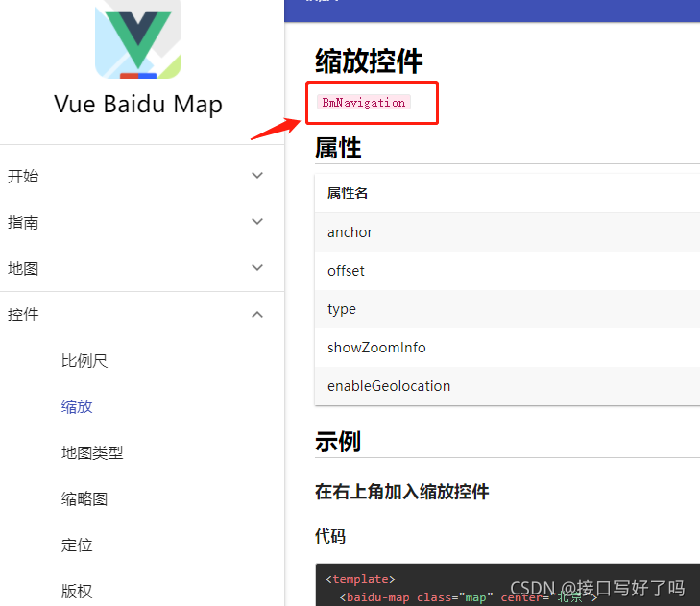The image size is (700, 606).
Task: Select the offset attribute row
Action: pos(507,271)
